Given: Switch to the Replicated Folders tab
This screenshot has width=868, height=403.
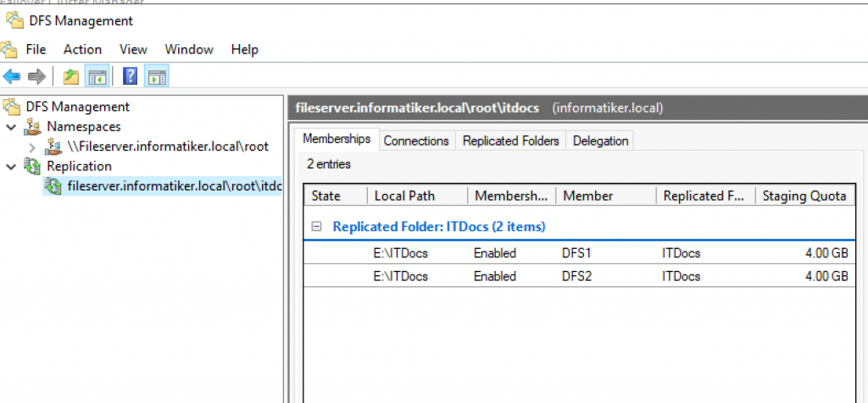Looking at the screenshot, I should [511, 141].
